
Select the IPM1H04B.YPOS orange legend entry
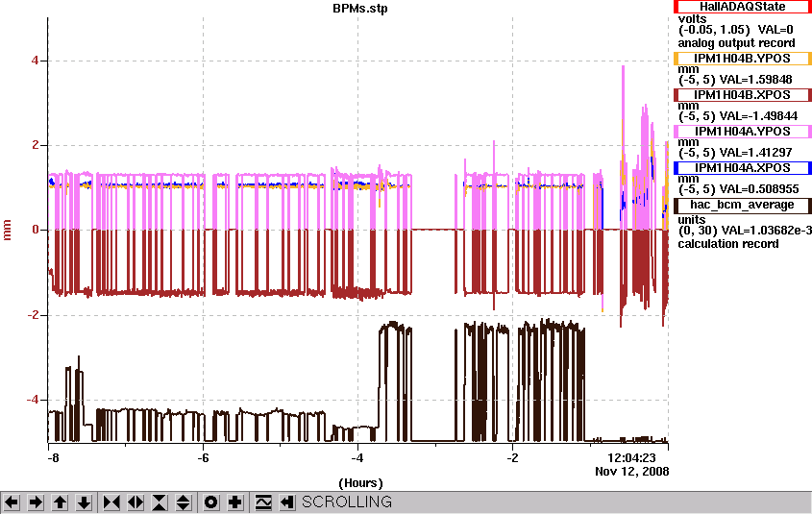click(x=742, y=59)
